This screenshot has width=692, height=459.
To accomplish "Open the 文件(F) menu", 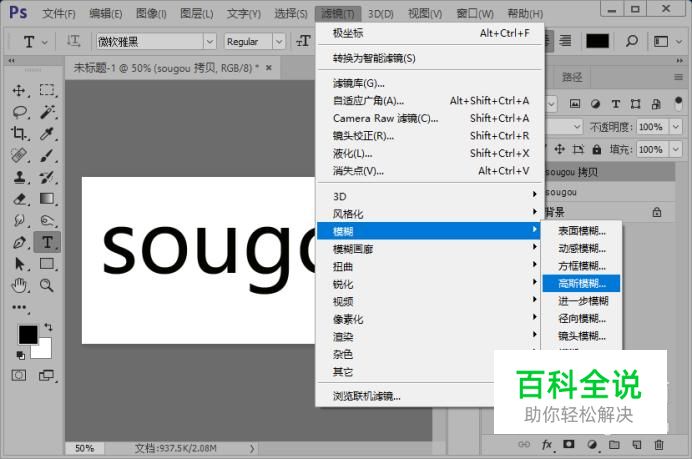I will click(59, 14).
